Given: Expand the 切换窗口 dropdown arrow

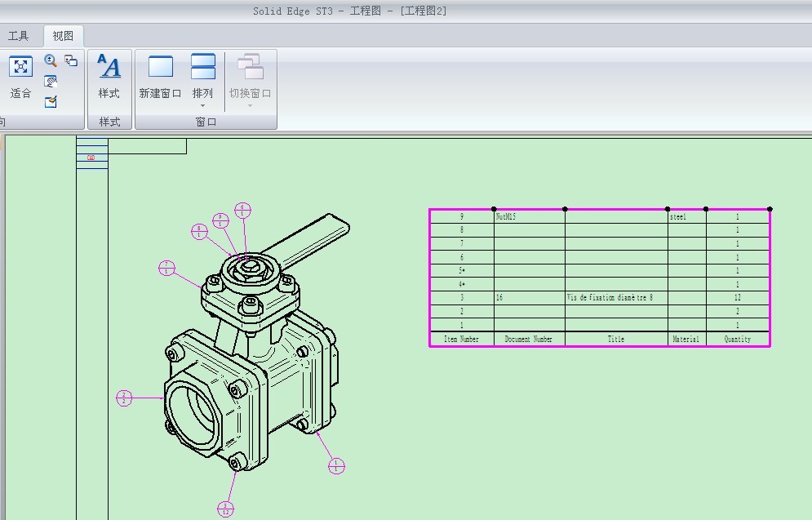Looking at the screenshot, I should 250,105.
